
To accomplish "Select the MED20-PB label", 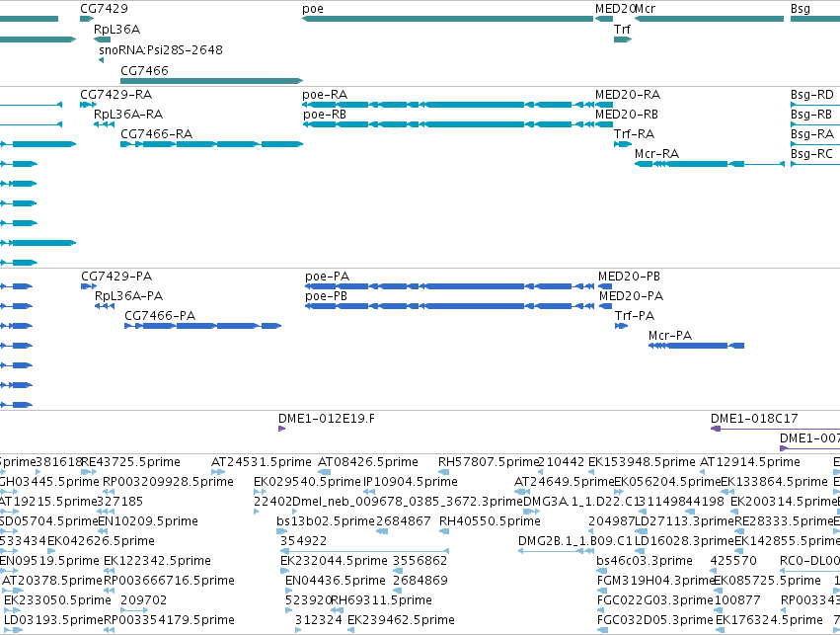I will pyautogui.click(x=630, y=277).
